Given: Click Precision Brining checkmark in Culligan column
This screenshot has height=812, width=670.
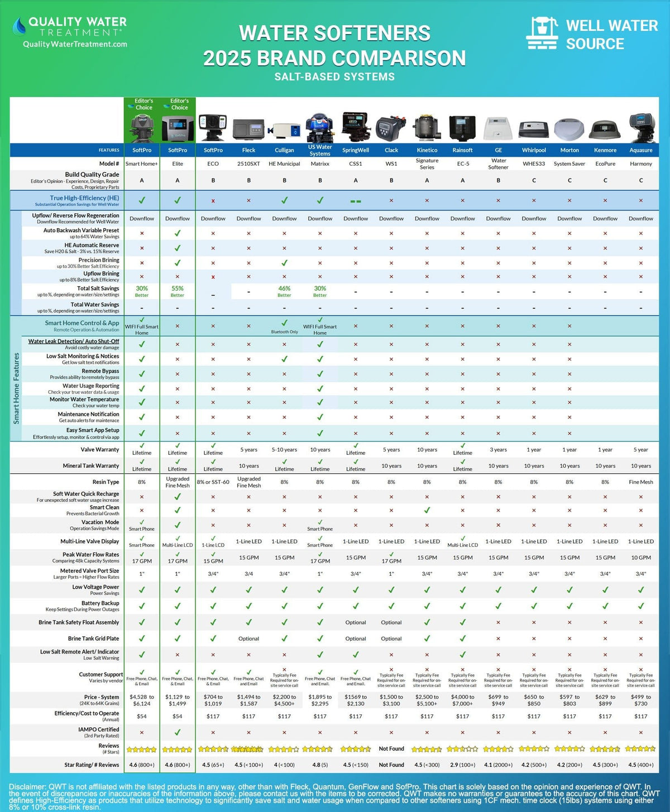Looking at the screenshot, I should [x=284, y=262].
